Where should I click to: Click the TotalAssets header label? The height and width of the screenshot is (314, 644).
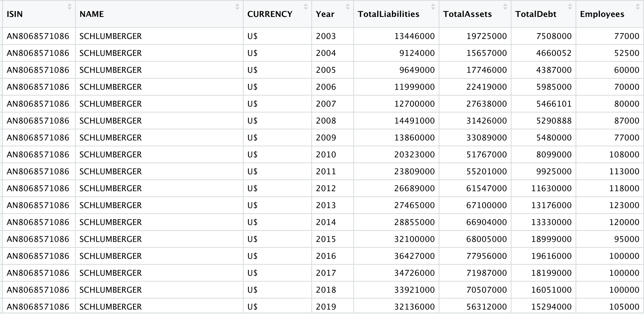click(x=467, y=14)
